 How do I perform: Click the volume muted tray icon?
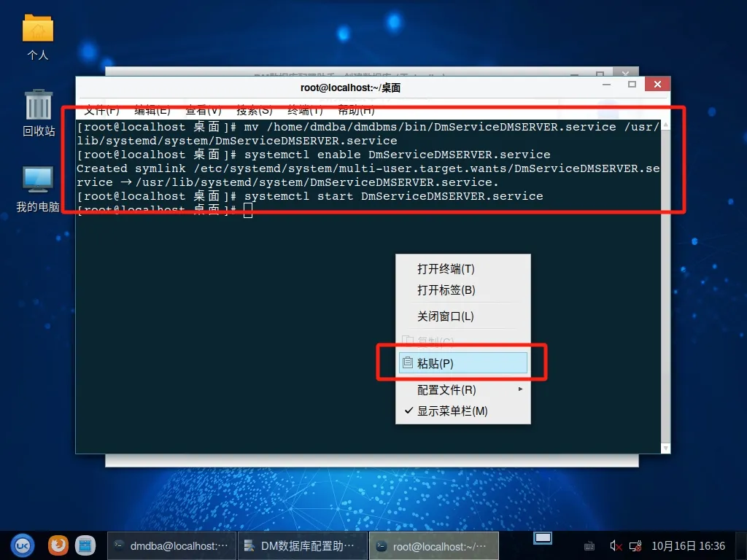click(616, 545)
